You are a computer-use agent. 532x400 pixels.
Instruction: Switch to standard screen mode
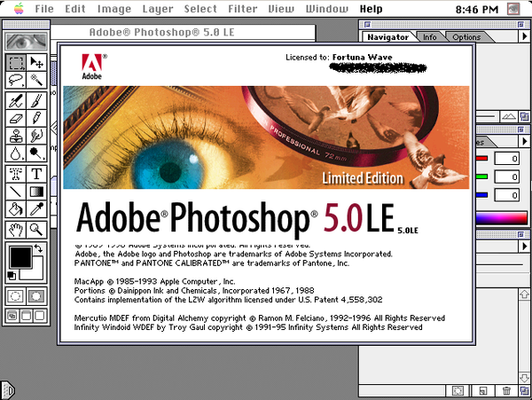coord(12,316)
